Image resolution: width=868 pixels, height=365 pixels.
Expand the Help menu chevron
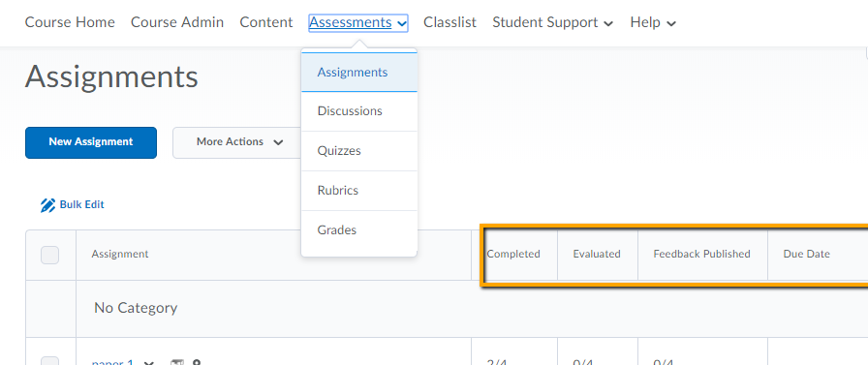pos(671,23)
